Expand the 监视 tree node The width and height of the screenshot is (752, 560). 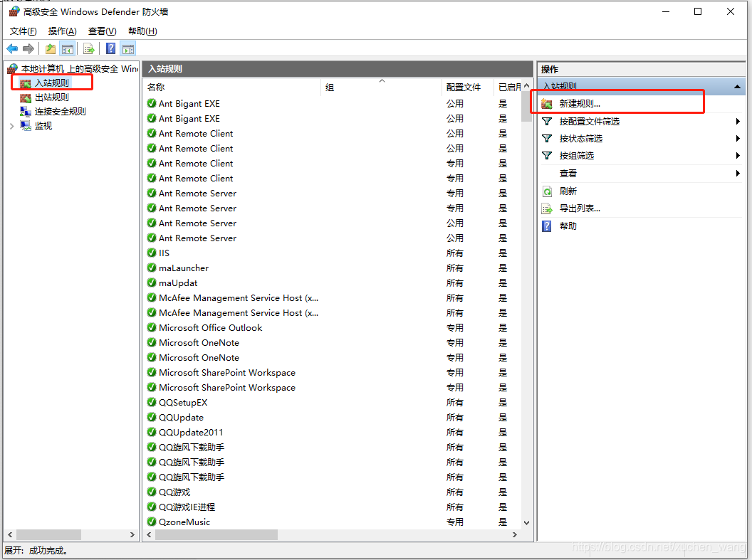click(x=12, y=126)
